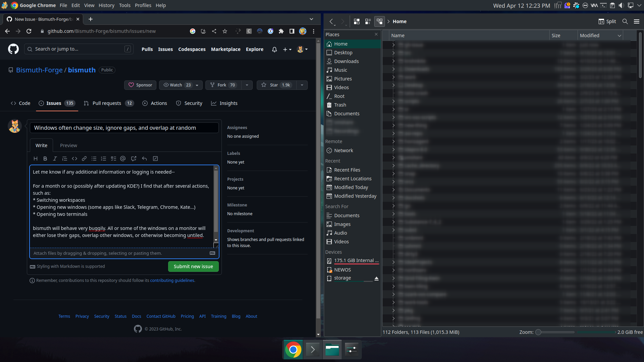Open Watch notifications dropdown

[181, 85]
